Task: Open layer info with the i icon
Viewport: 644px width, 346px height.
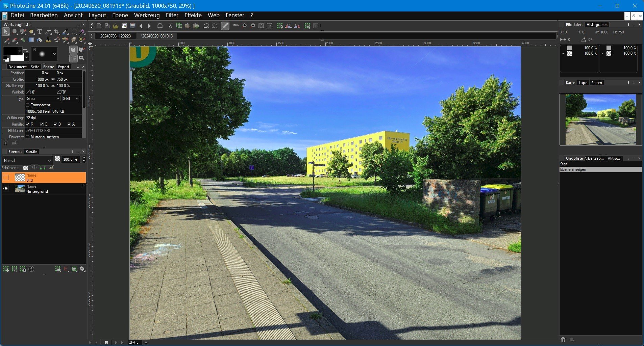Action: click(31, 269)
